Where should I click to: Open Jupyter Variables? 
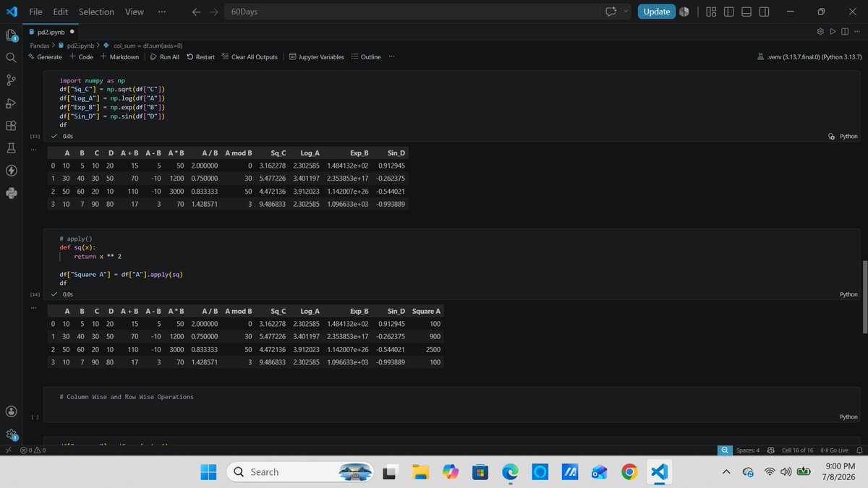point(316,57)
